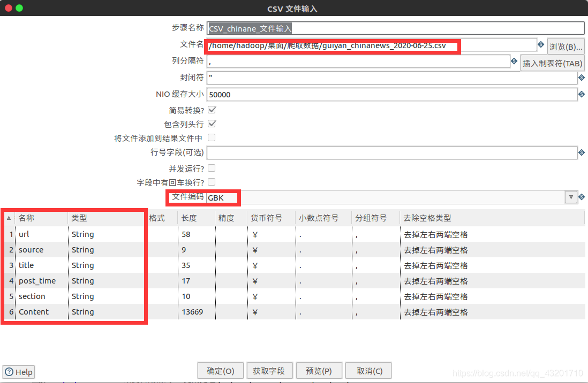Click 去掉左右两端空格 cell in title row
The width and height of the screenshot is (588, 383).
pos(492,265)
